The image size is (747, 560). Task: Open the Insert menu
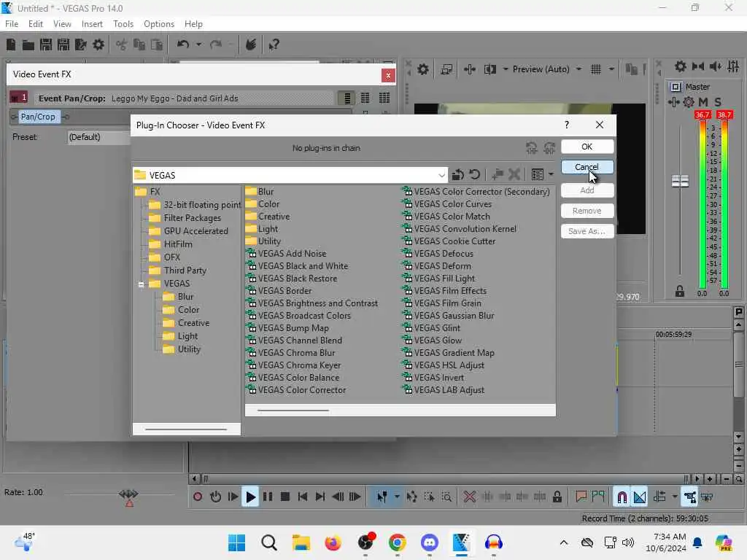(x=92, y=24)
